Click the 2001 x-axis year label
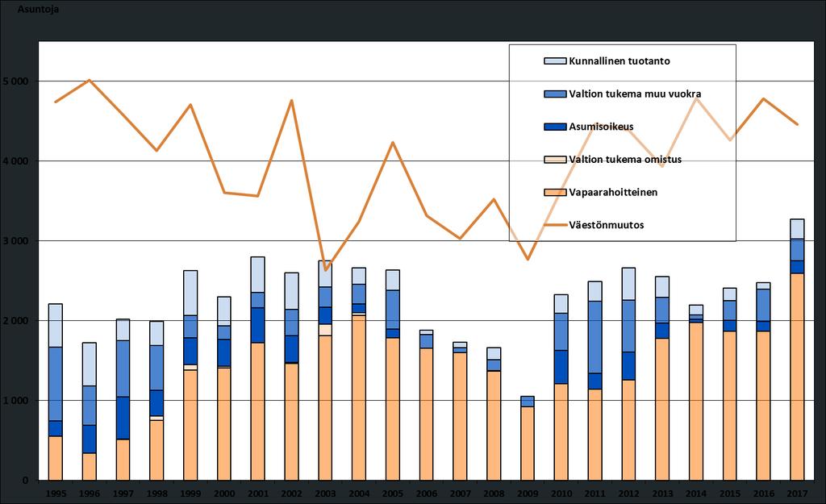826x504 pixels. tap(257, 494)
